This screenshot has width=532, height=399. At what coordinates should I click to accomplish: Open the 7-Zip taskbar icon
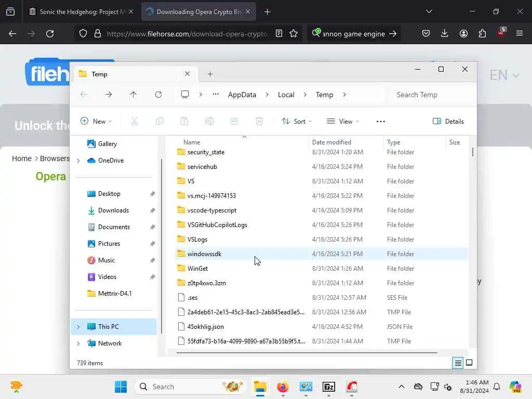pyautogui.click(x=329, y=387)
